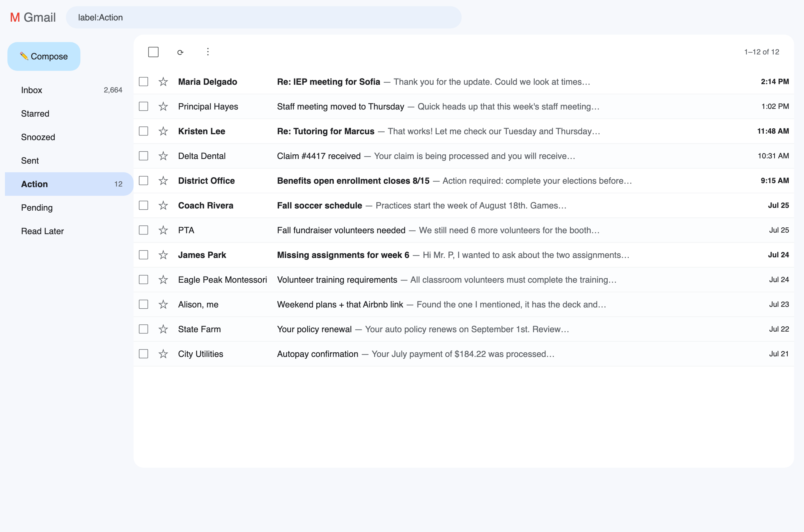Open the Pending label

pyautogui.click(x=69, y=208)
